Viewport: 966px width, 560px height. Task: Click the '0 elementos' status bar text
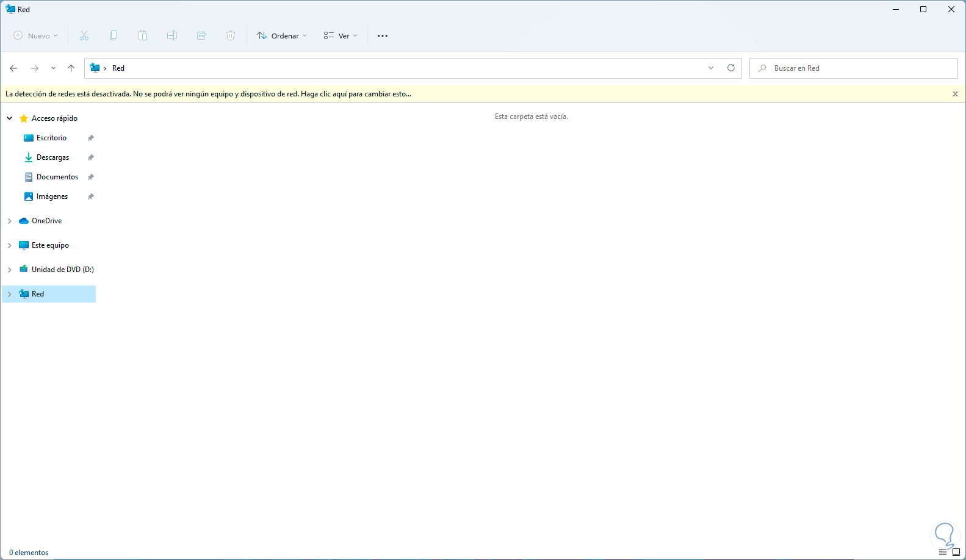click(29, 553)
